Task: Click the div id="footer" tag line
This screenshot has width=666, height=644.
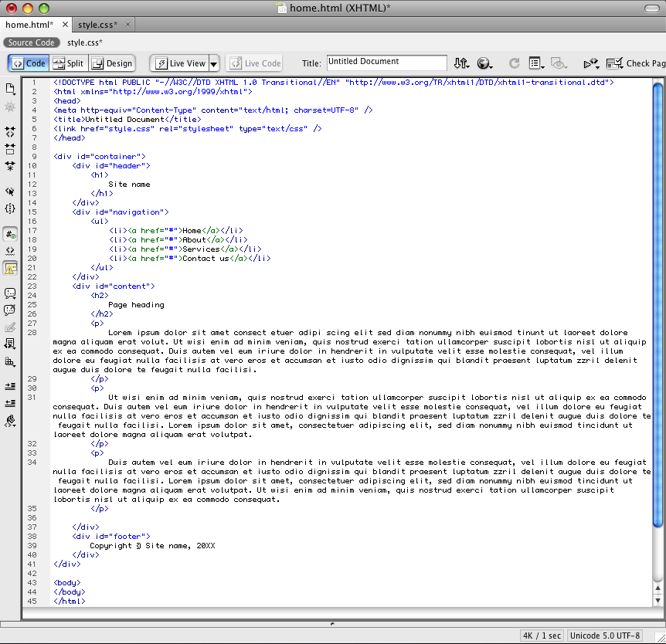Action: tap(111, 536)
